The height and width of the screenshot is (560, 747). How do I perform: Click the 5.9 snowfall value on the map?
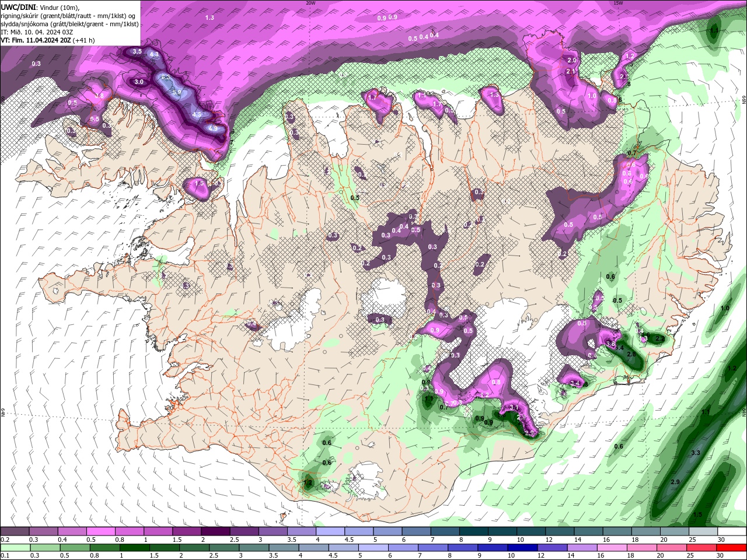pyautogui.click(x=176, y=92)
